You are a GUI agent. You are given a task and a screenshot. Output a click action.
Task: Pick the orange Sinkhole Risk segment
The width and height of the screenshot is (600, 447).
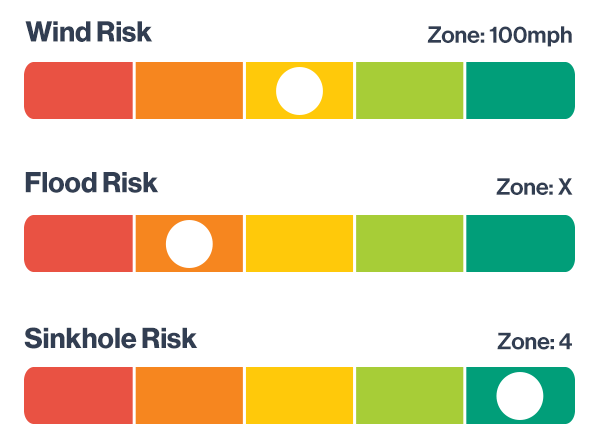tap(189, 396)
